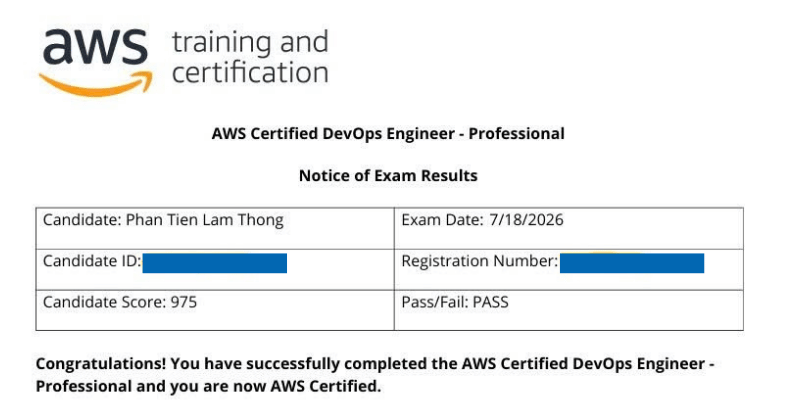This screenshot has width=790, height=410.
Task: Click the word PASS
Action: (x=490, y=302)
